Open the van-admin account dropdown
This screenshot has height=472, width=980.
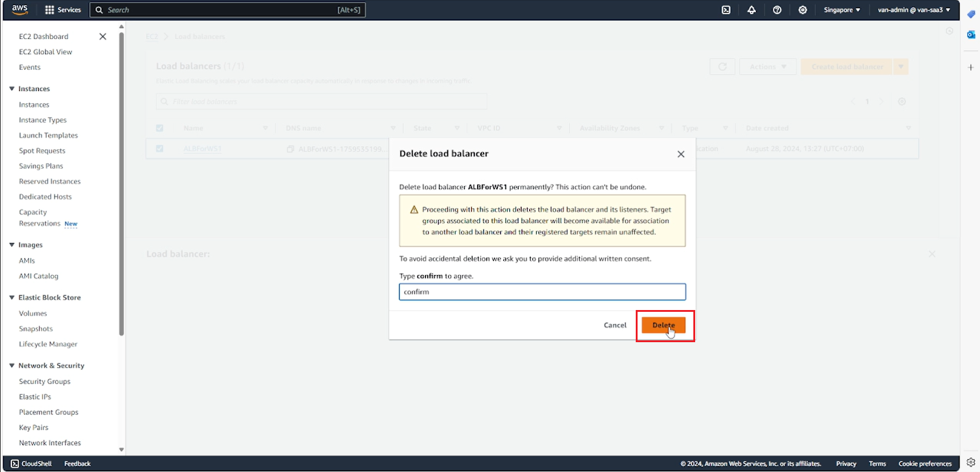point(914,10)
